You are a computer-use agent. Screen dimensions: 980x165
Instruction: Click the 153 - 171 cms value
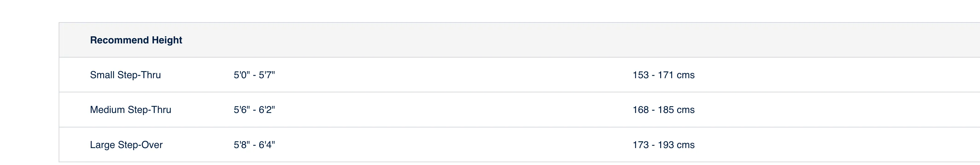click(x=664, y=75)
